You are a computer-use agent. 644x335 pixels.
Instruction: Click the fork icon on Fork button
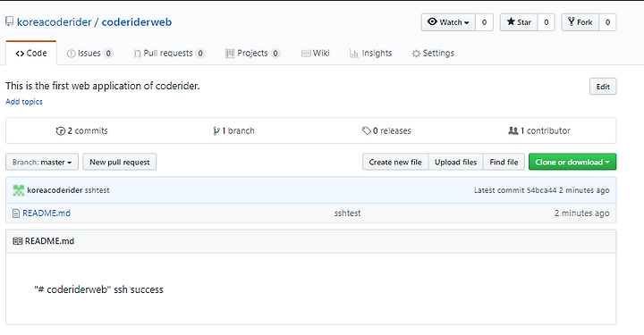pos(571,21)
